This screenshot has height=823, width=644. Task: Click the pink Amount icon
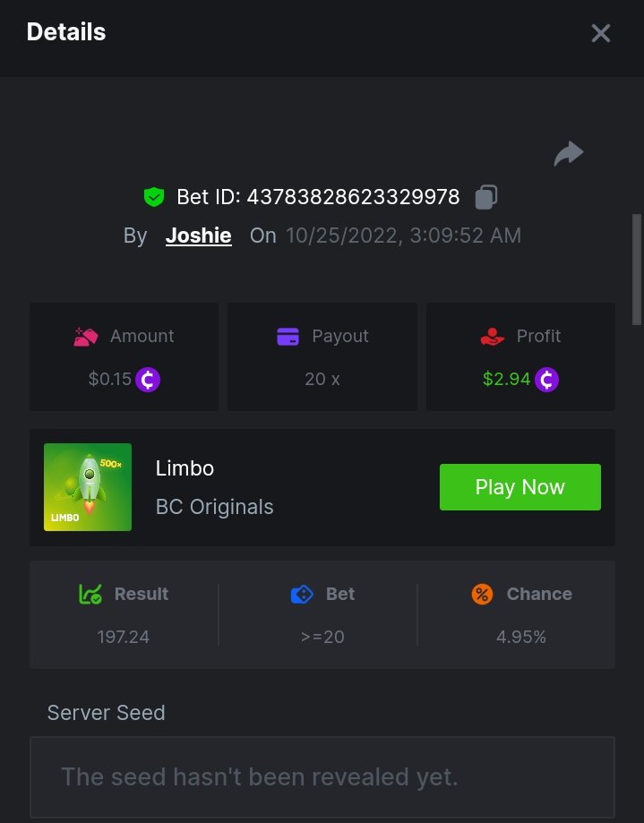click(86, 337)
